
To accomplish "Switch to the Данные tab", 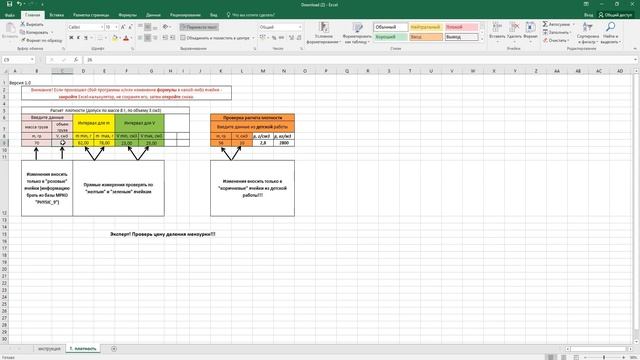I will [153, 15].
